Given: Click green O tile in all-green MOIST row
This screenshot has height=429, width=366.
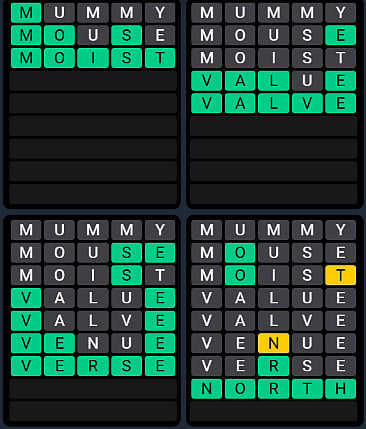Looking at the screenshot, I should click(x=59, y=58).
